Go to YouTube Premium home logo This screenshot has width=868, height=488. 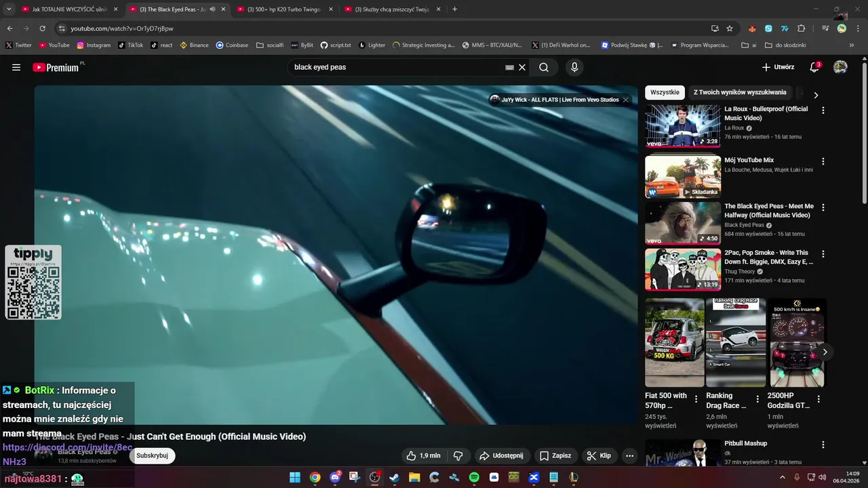pyautogui.click(x=56, y=67)
